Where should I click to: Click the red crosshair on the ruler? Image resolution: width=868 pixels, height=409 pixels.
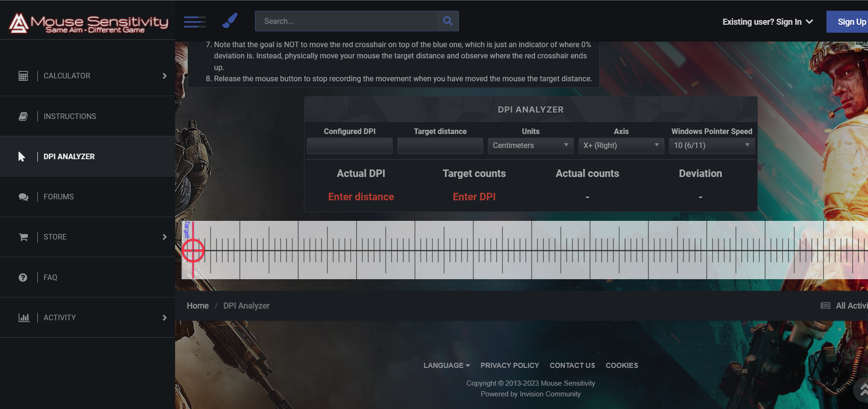coord(193,251)
